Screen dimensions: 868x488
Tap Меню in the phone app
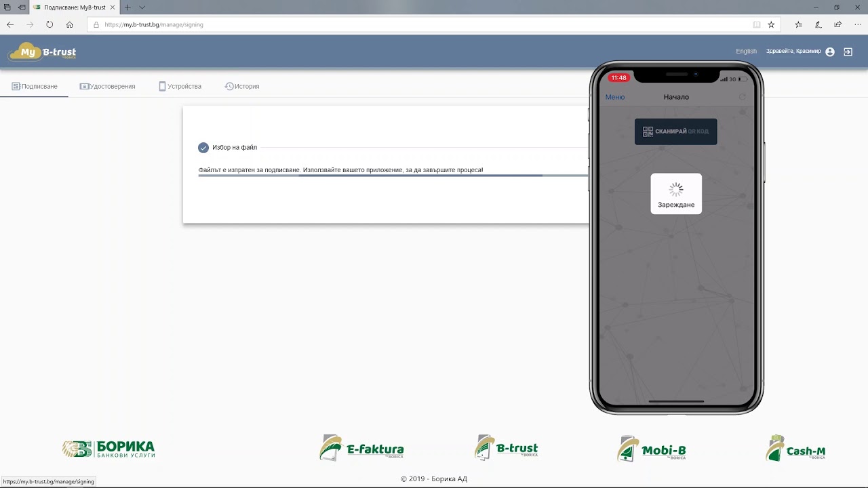pyautogui.click(x=615, y=97)
